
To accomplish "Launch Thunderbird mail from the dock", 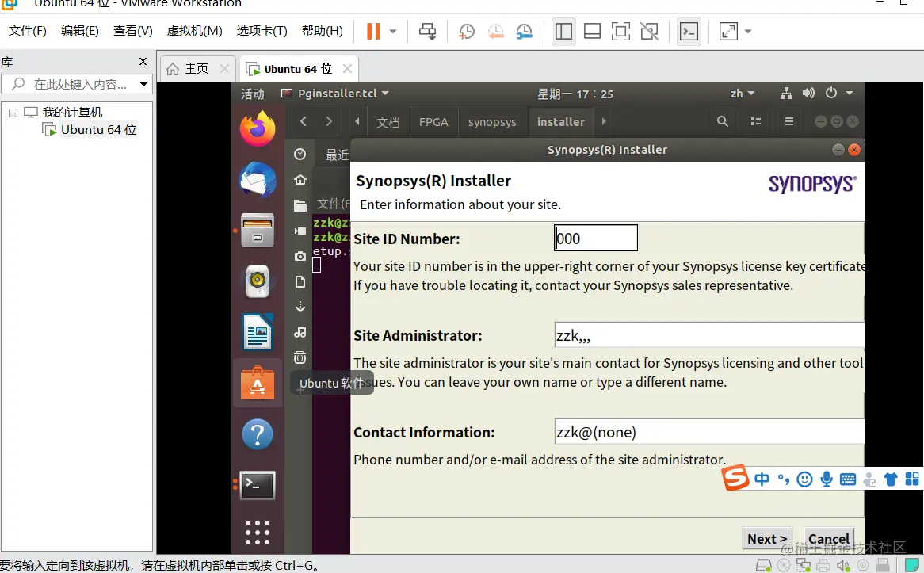I will (x=258, y=180).
